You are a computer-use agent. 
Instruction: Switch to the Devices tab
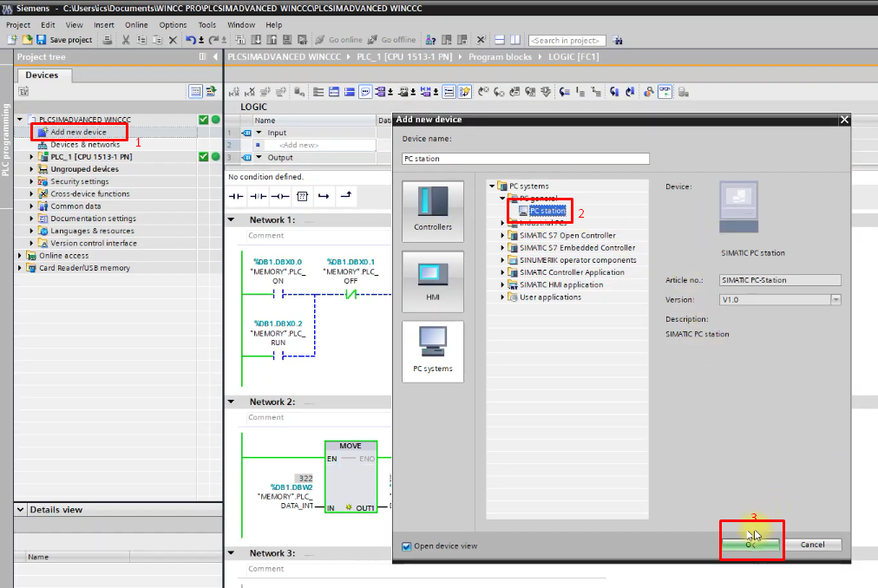(43, 75)
